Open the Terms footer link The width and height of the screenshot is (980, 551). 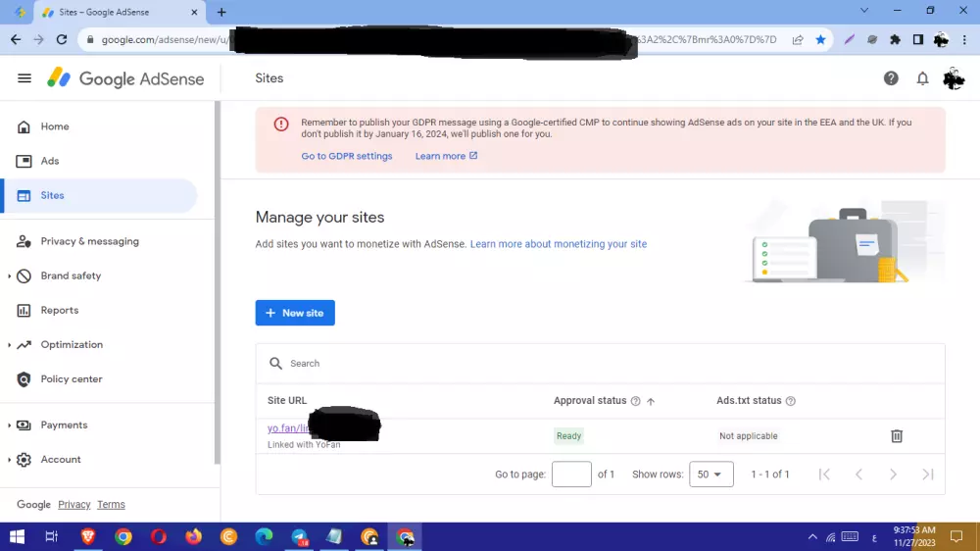[x=112, y=505]
